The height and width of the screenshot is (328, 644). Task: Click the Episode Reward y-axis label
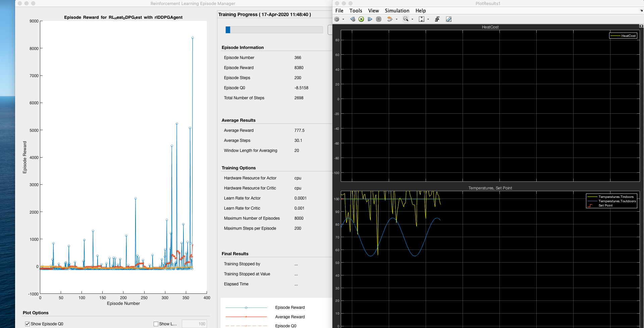[x=24, y=157]
